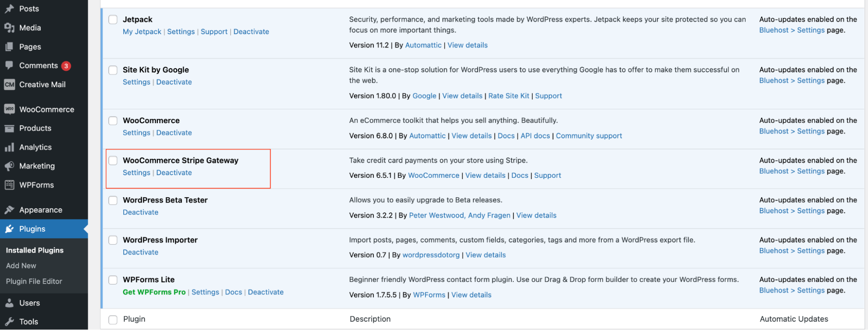Tick the WPForms Lite checkbox
This screenshot has width=868, height=330.
(113, 280)
